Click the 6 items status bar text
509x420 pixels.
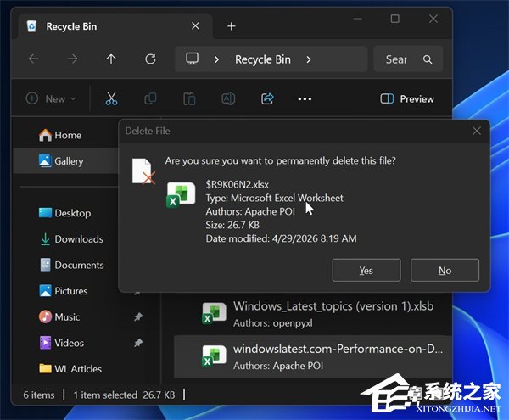(39, 395)
